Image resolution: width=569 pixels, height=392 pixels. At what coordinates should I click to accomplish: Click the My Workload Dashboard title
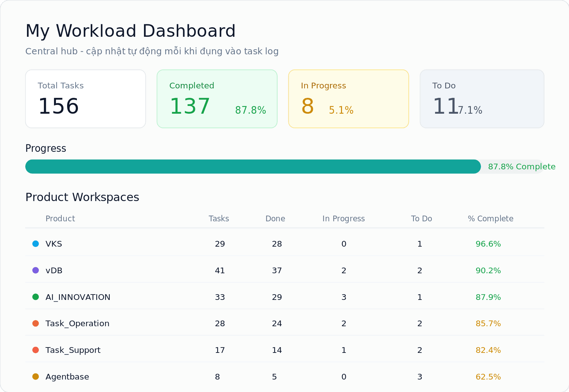(131, 31)
